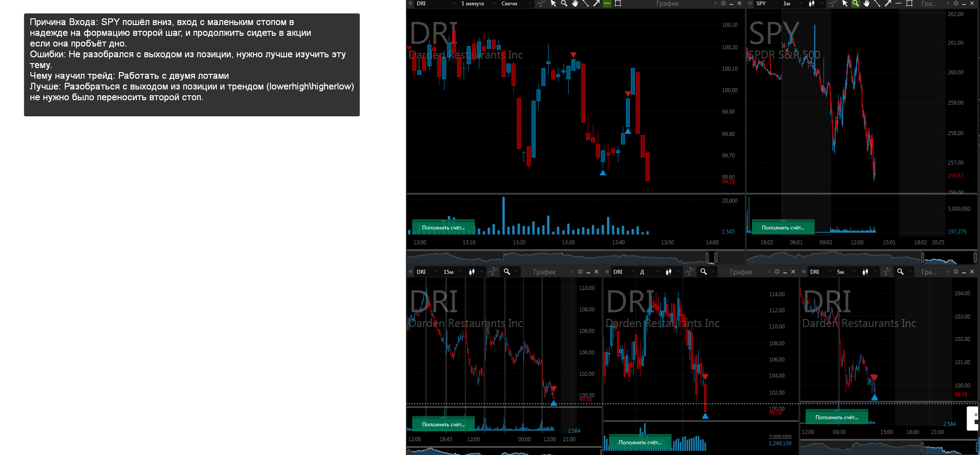
Task: Click red price label 256.57 on SPY axis
Action: [x=955, y=176]
